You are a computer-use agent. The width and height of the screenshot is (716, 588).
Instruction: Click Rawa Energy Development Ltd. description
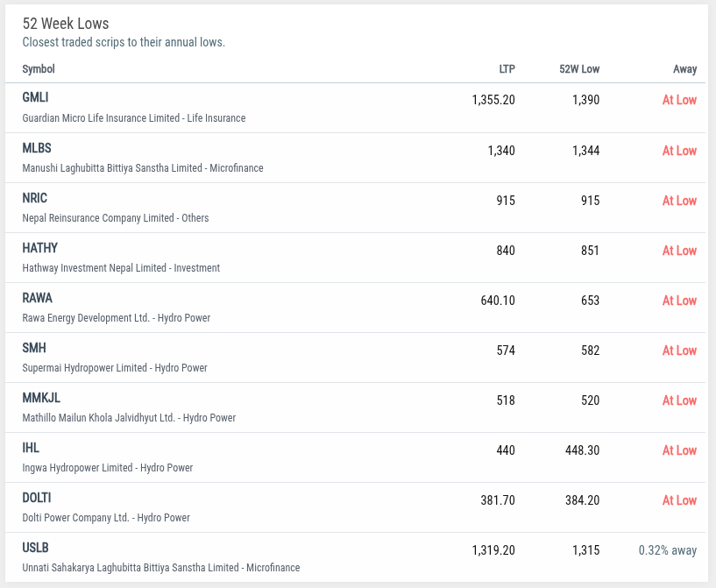(x=116, y=318)
